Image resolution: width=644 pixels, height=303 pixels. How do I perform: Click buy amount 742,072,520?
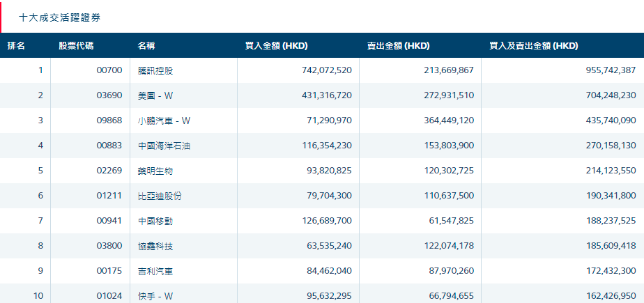click(x=326, y=70)
